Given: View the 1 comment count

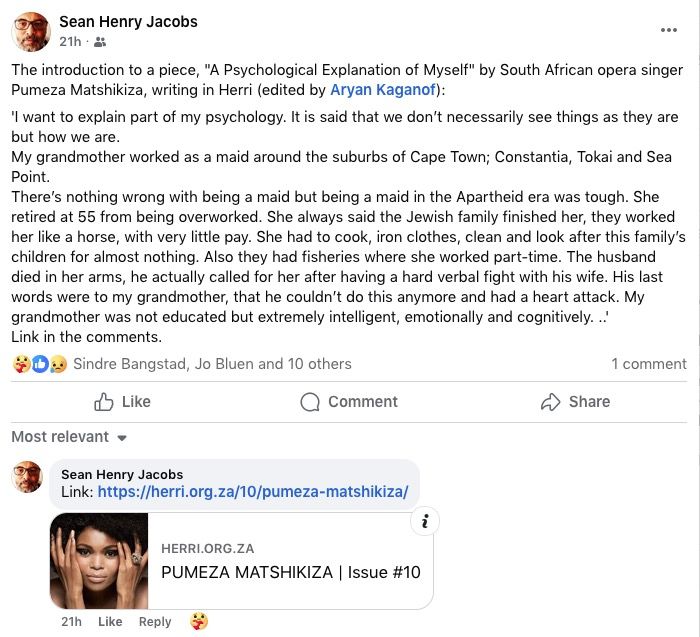Looking at the screenshot, I should click(649, 364).
